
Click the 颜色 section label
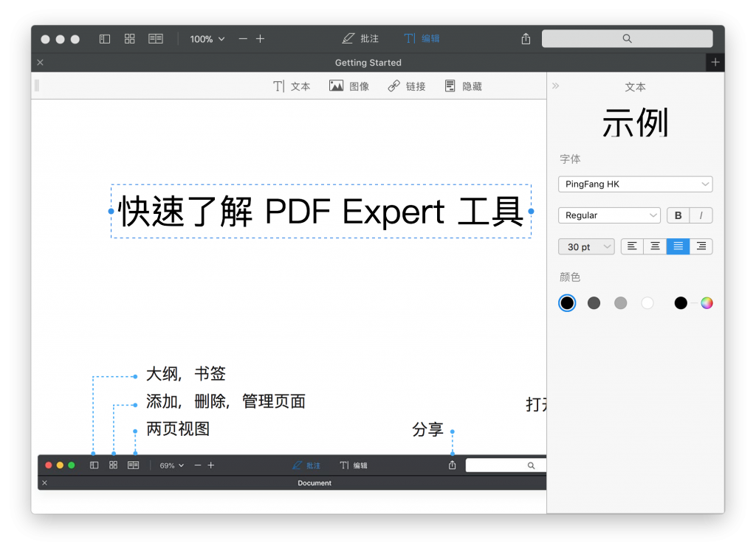[x=570, y=277]
